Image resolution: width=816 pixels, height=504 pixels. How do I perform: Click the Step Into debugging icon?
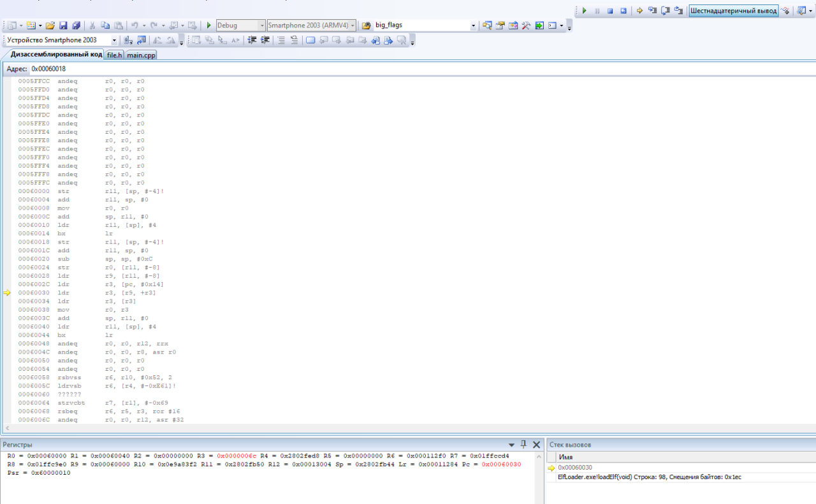click(652, 10)
